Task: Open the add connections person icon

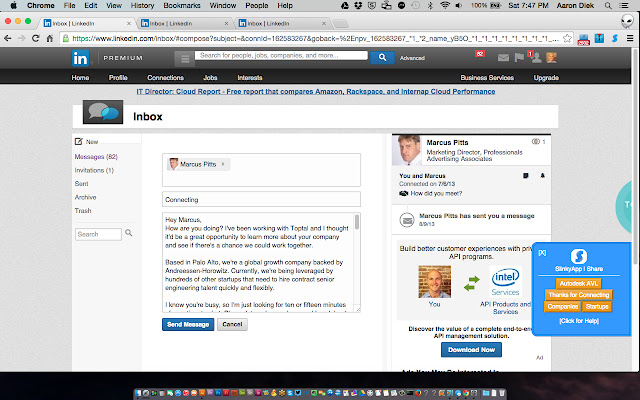Action: 536,58
